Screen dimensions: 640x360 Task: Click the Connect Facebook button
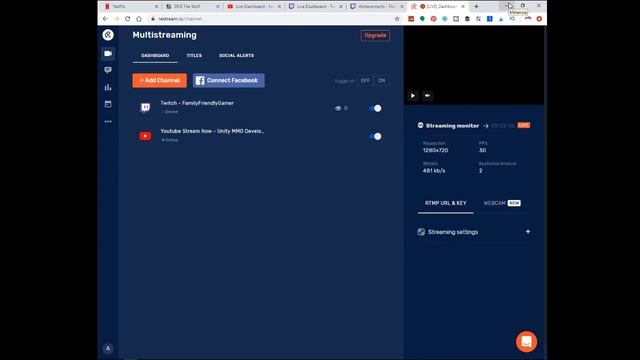point(229,80)
